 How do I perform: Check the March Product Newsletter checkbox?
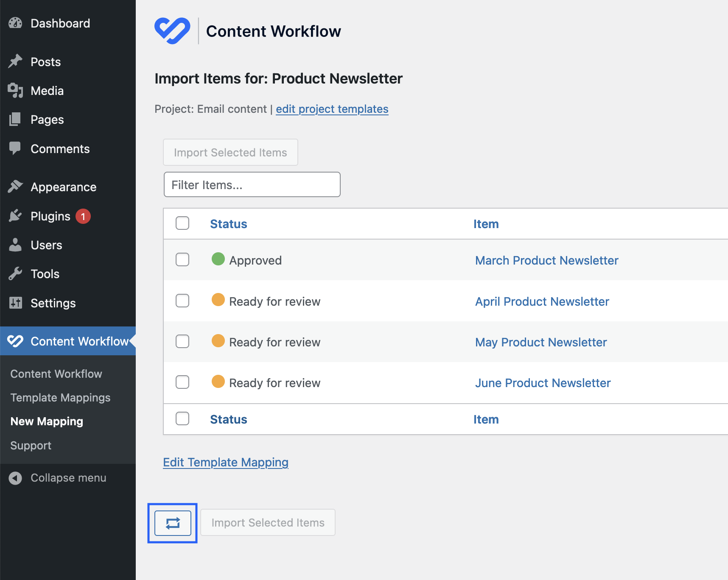(182, 260)
